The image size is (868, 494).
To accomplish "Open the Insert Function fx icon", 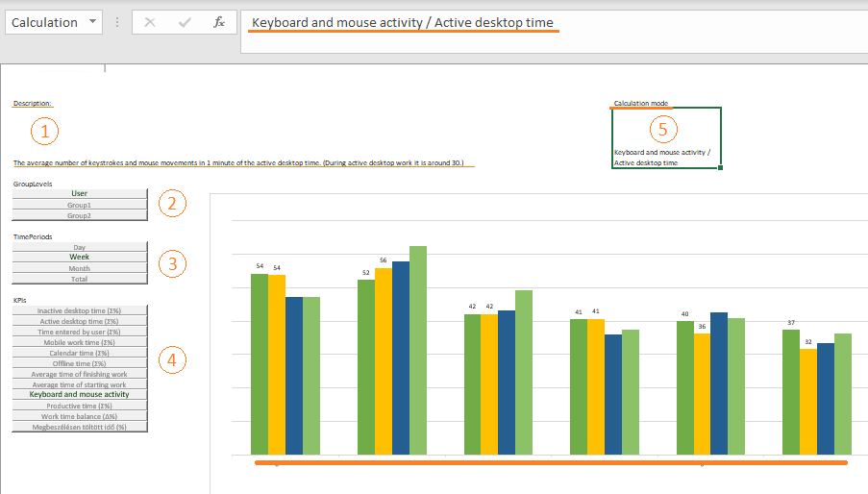I will (219, 22).
